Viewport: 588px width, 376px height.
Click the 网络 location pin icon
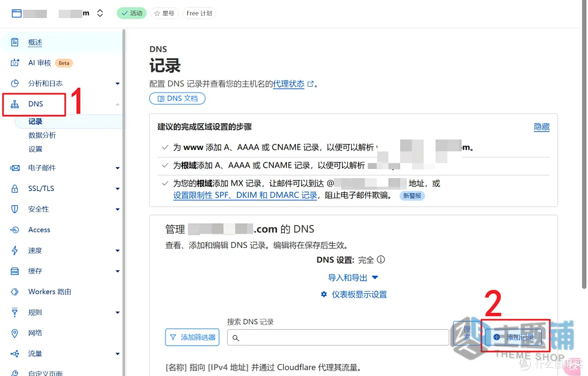(15, 333)
